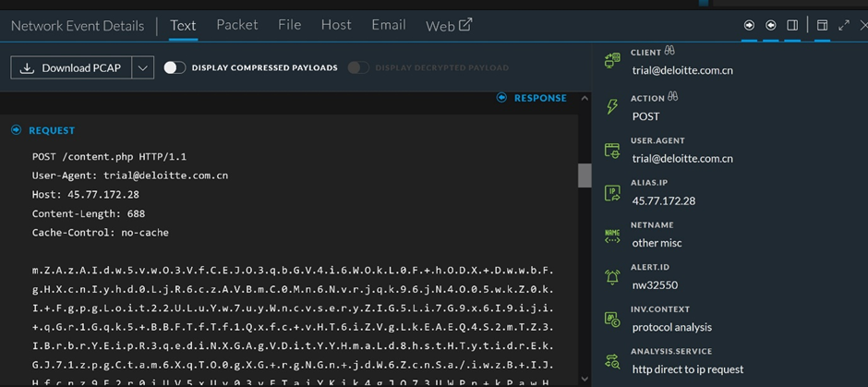868x387 pixels.
Task: Click the alert bell icon beside ALERT.ID
Action: pos(611,277)
